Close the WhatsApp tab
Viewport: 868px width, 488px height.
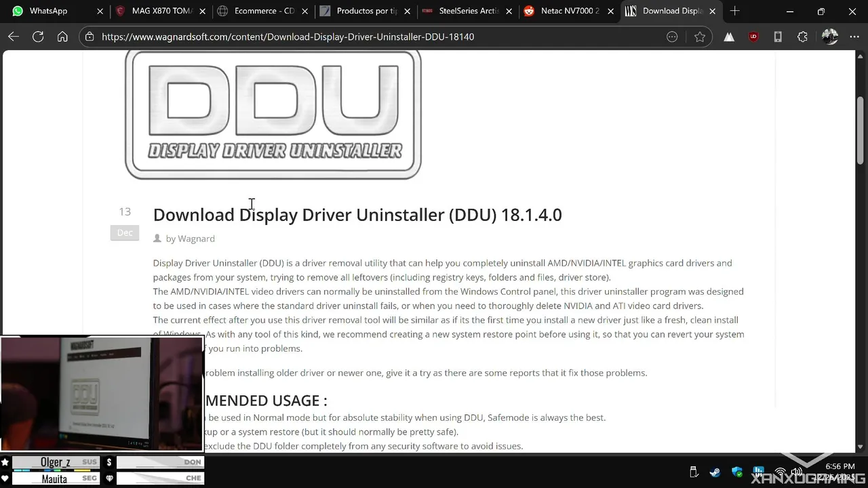(100, 11)
